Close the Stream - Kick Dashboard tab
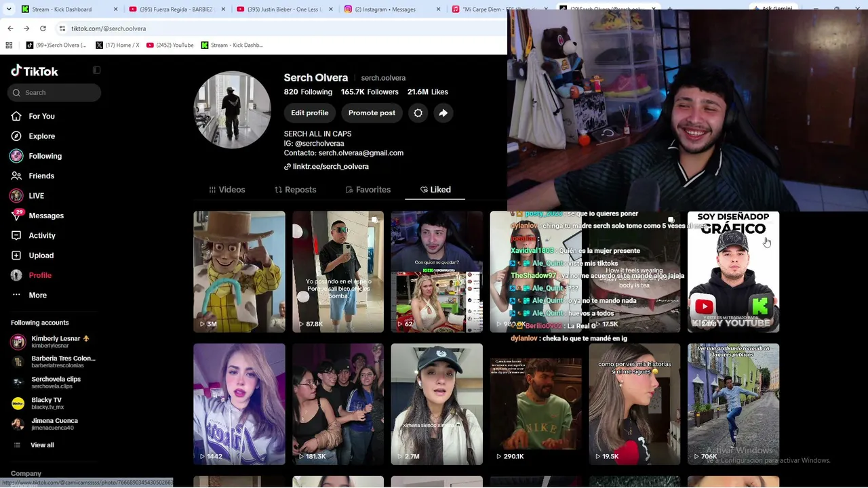Viewport: 868px width, 488px height. (116, 9)
